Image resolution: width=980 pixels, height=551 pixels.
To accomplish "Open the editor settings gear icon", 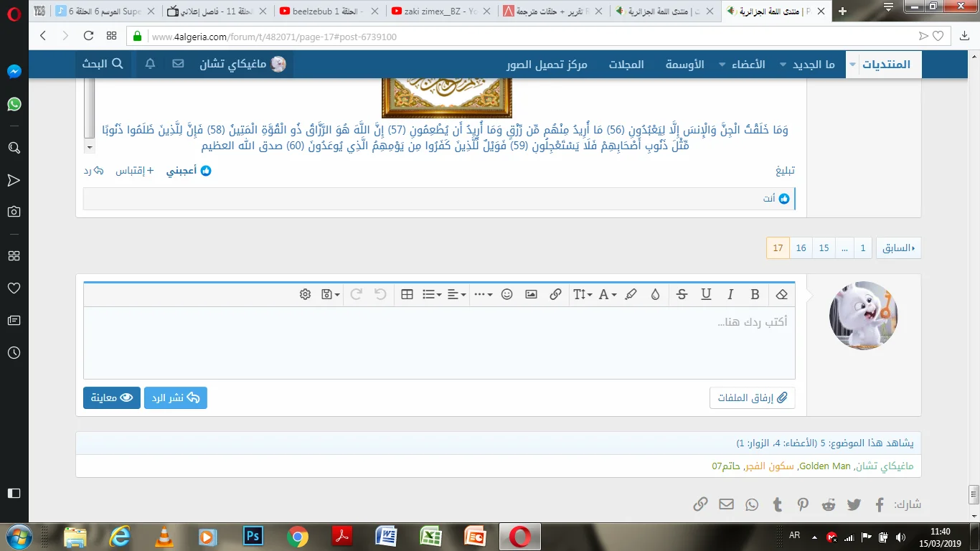I will point(306,294).
